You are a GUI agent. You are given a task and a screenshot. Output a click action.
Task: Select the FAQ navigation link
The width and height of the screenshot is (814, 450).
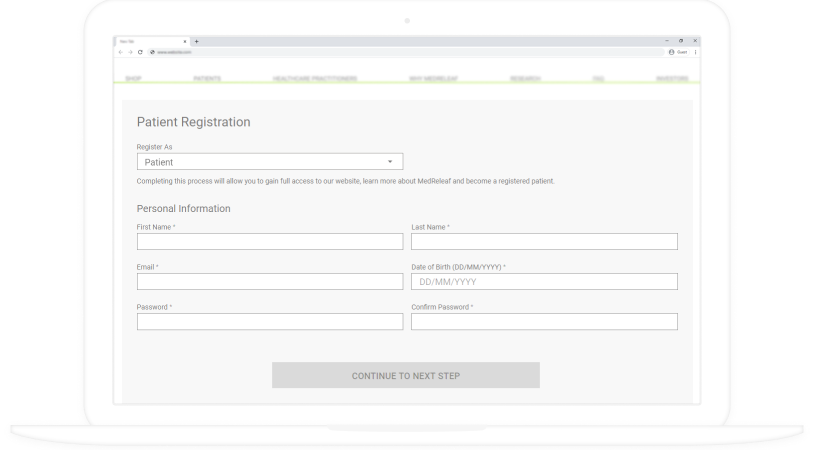tap(598, 78)
